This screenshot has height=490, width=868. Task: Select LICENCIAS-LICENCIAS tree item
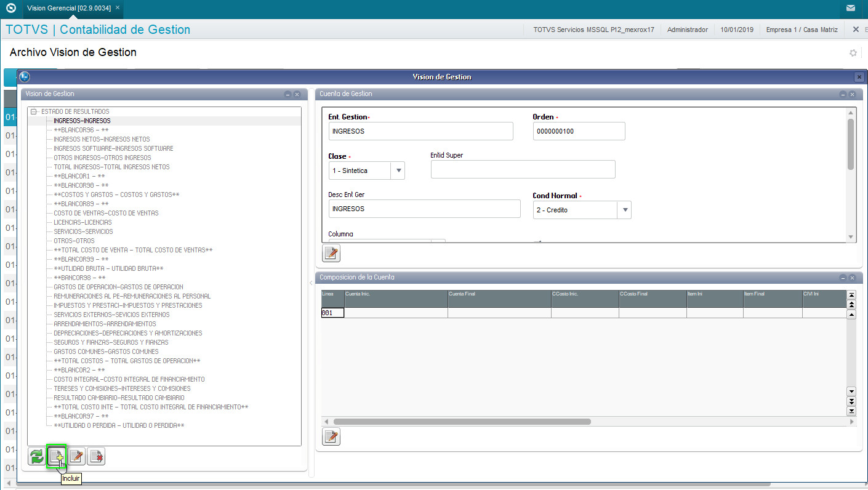point(82,222)
